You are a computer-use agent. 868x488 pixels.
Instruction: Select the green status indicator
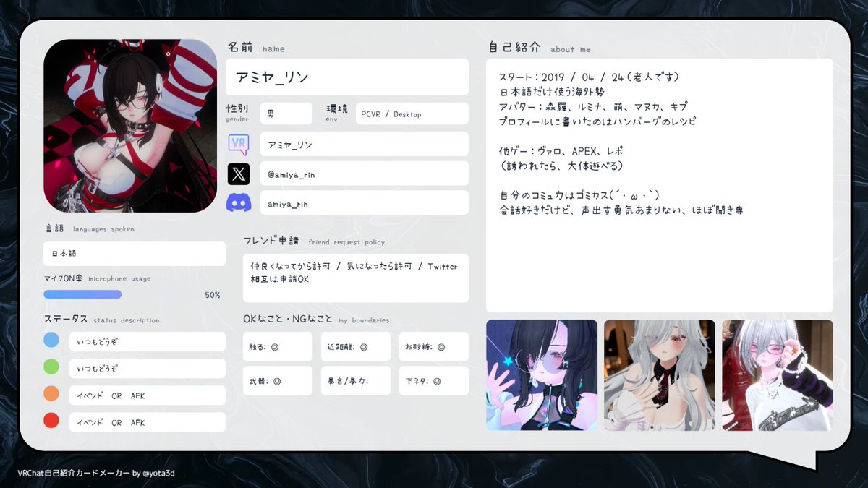(51, 367)
